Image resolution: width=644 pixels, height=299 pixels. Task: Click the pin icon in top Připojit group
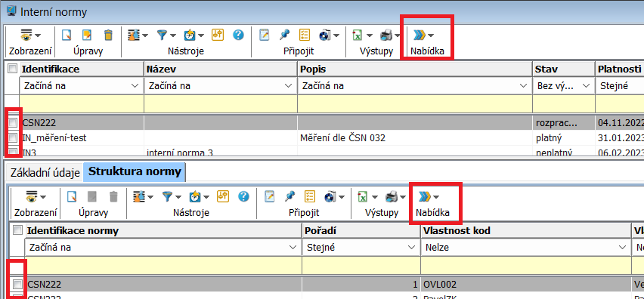pyautogui.click(x=284, y=35)
